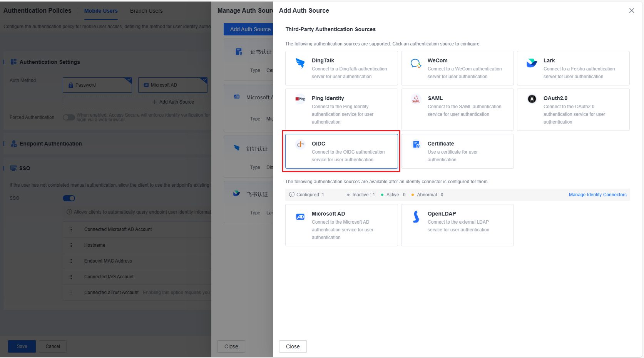644x358 pixels.
Task: Click the Endpoint Authentication person icon
Action: (13, 144)
